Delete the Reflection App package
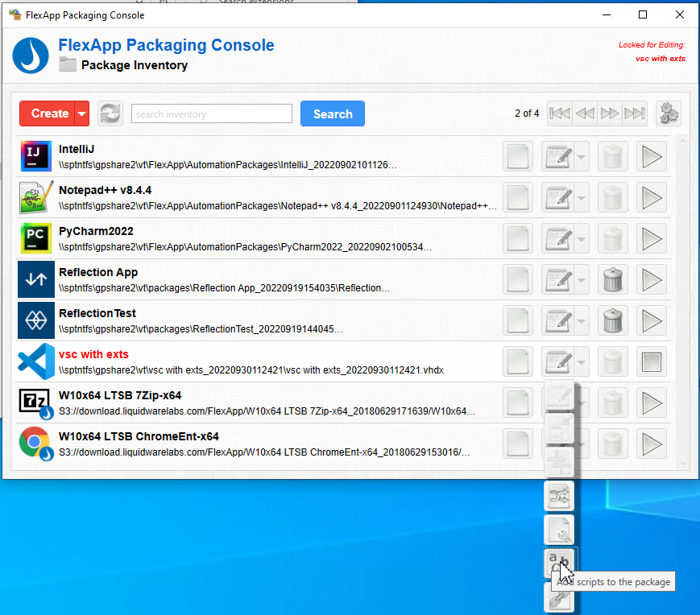The height and width of the screenshot is (615, 700). click(x=613, y=279)
